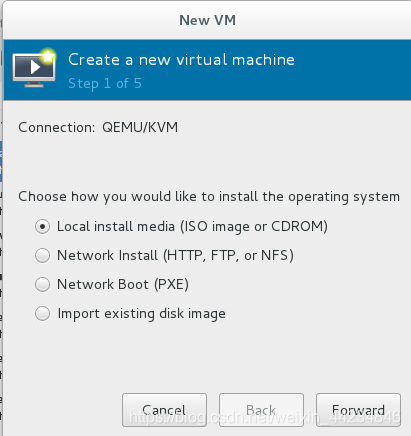
Task: Click the "Connection:" label
Action: point(57,127)
